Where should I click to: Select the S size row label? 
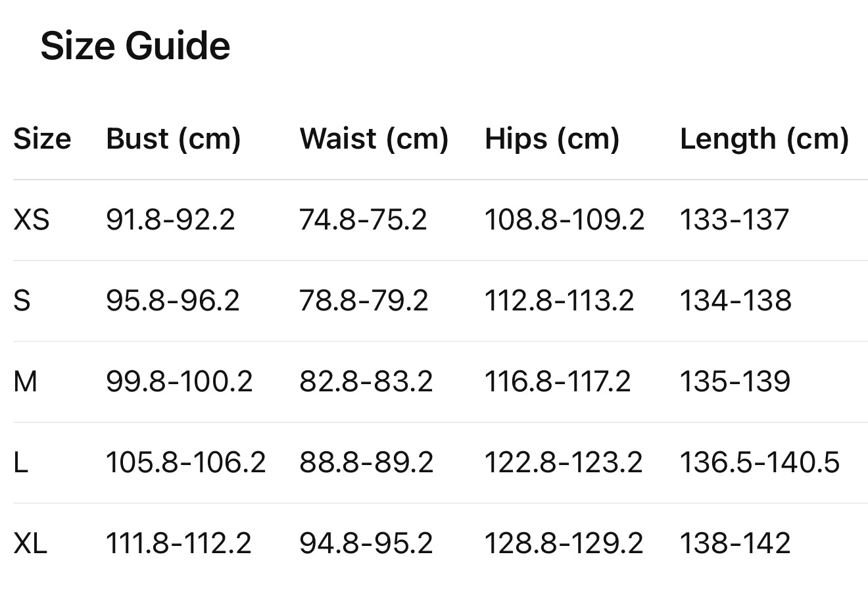(22, 301)
